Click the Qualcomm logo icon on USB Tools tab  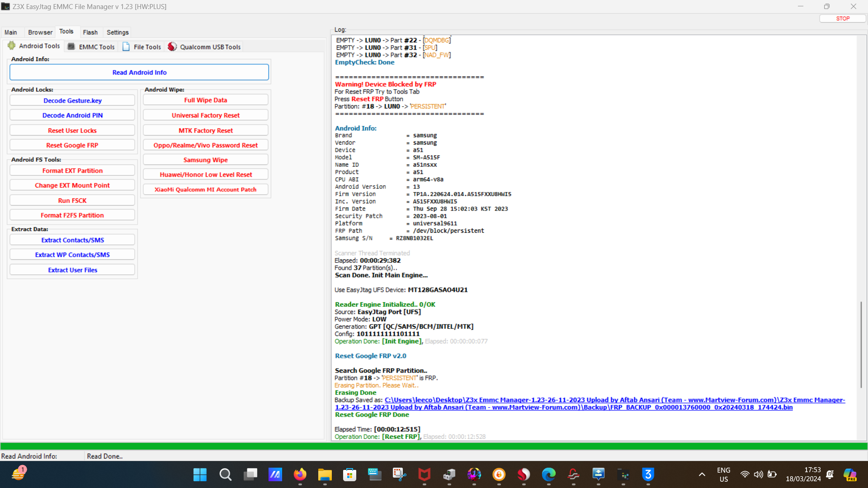tap(172, 47)
